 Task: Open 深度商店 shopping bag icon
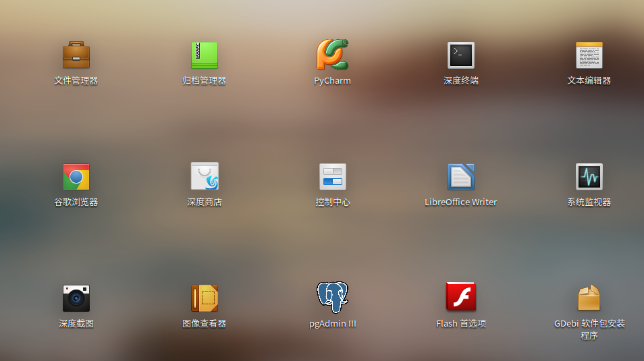point(205,176)
